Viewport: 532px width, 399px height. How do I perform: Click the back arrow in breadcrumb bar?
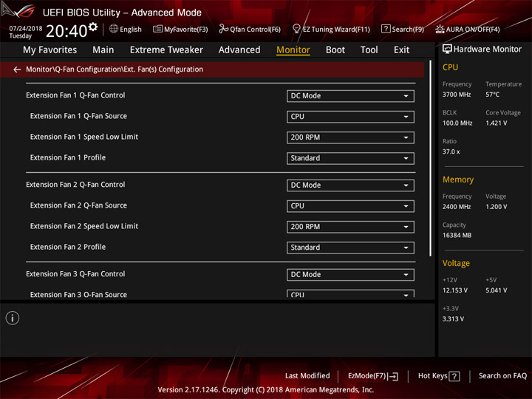[17, 69]
